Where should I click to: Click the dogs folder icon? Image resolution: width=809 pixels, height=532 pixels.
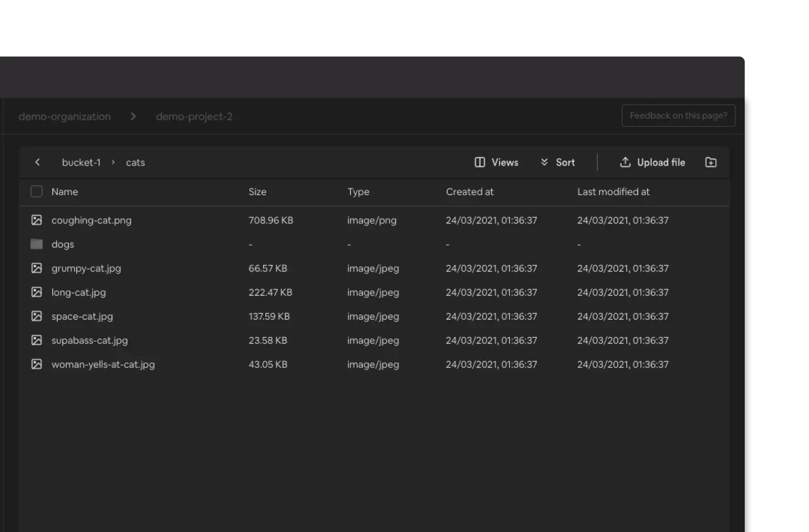tap(37, 244)
